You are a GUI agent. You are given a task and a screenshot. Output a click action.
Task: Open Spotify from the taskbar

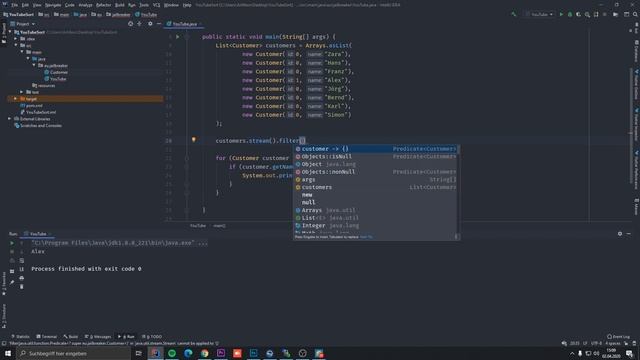pyautogui.click(x=172, y=353)
